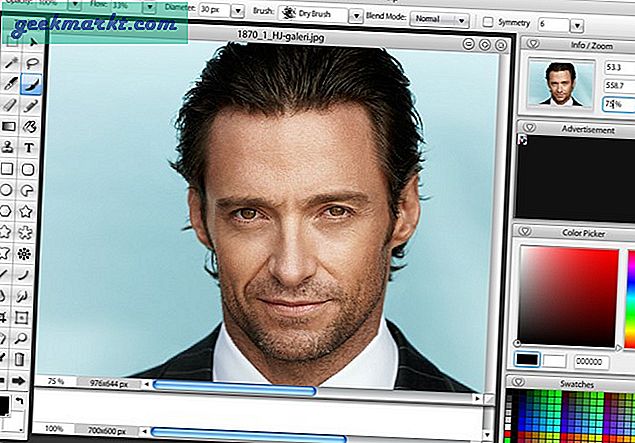Select the Text tool
The image size is (635, 443).
pos(29,148)
